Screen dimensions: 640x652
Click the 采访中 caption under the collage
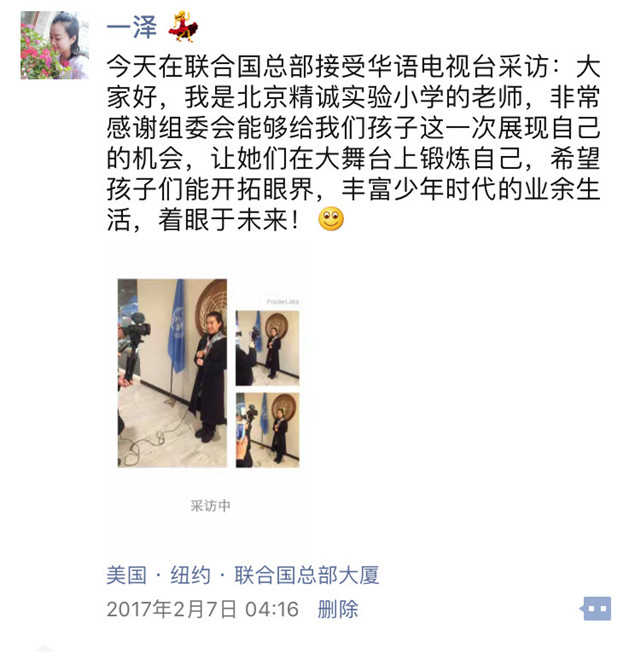click(x=210, y=506)
